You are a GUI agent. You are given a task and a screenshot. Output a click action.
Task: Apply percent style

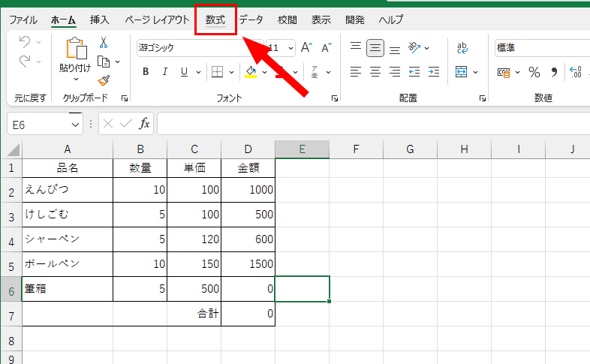(534, 72)
